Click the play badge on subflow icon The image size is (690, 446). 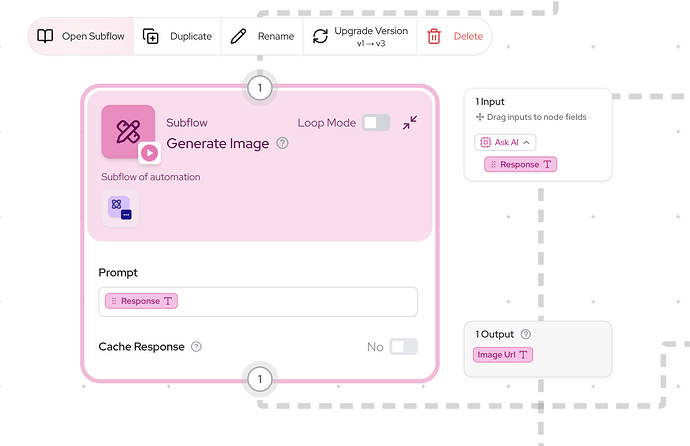coord(150,153)
